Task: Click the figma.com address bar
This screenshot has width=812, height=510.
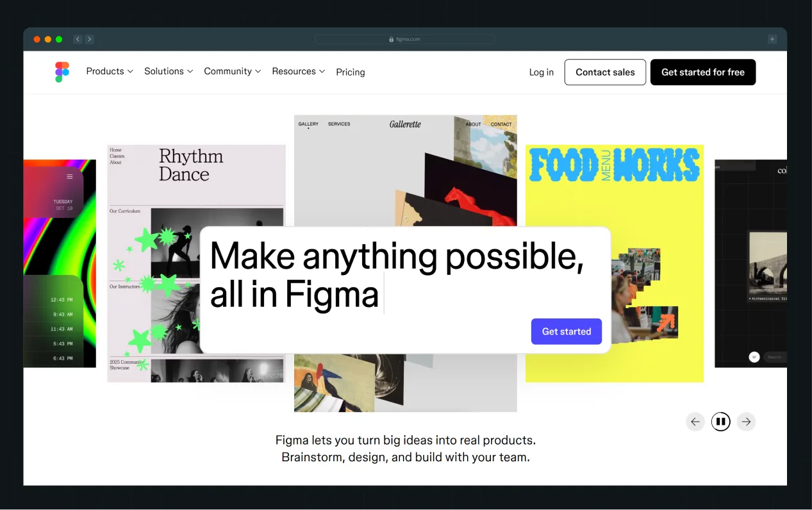Action: (x=405, y=39)
